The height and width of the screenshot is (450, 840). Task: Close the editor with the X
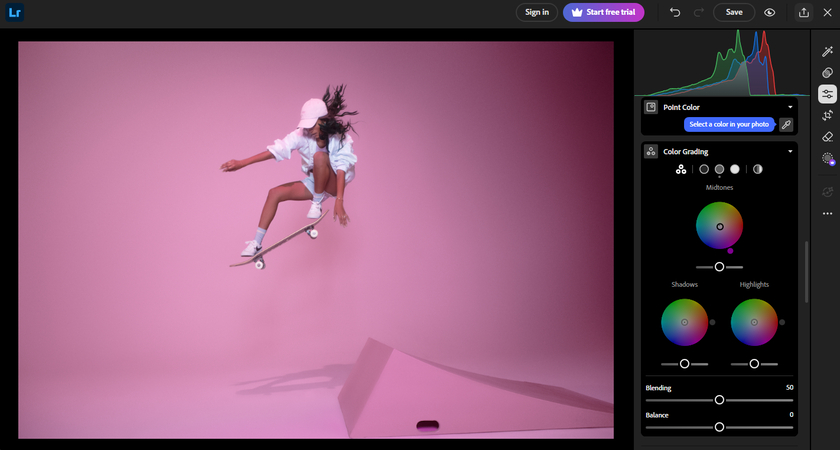click(x=827, y=12)
